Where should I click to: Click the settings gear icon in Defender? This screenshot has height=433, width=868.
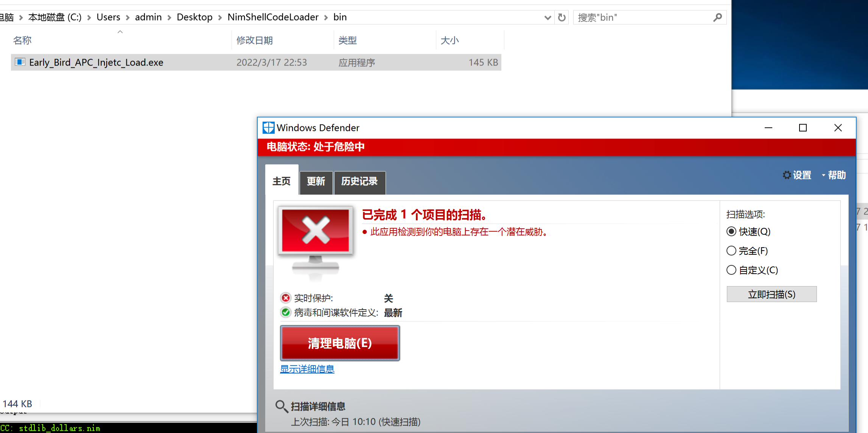click(787, 175)
